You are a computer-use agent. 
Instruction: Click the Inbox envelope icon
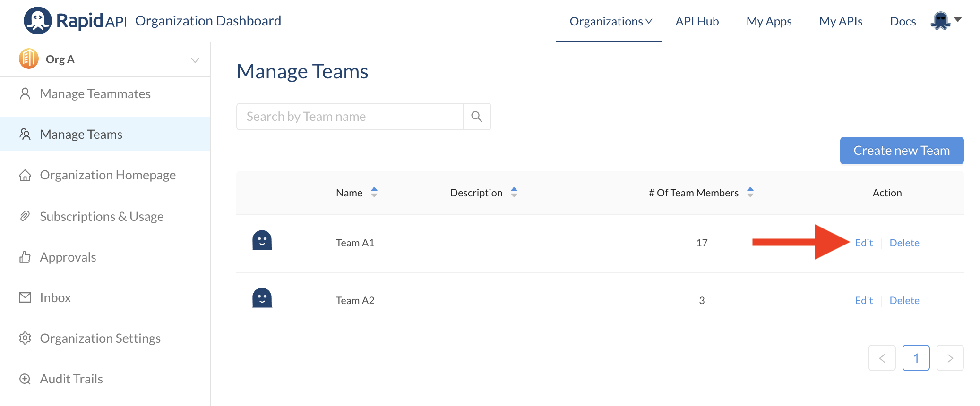25,297
